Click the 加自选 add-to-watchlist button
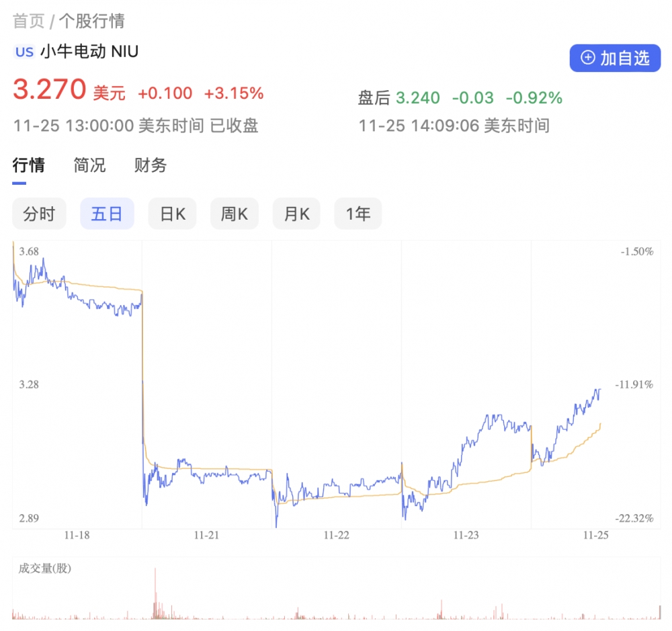Image resolution: width=672 pixels, height=631 pixels. (615, 58)
